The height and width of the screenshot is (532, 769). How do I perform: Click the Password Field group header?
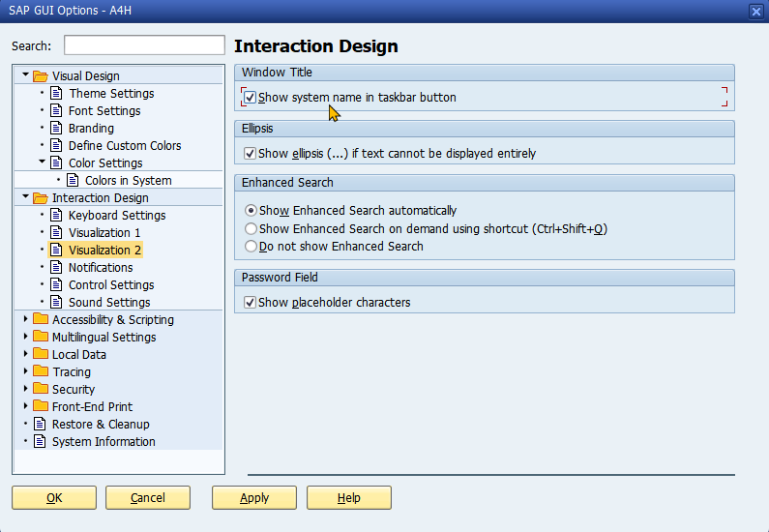tap(484, 278)
